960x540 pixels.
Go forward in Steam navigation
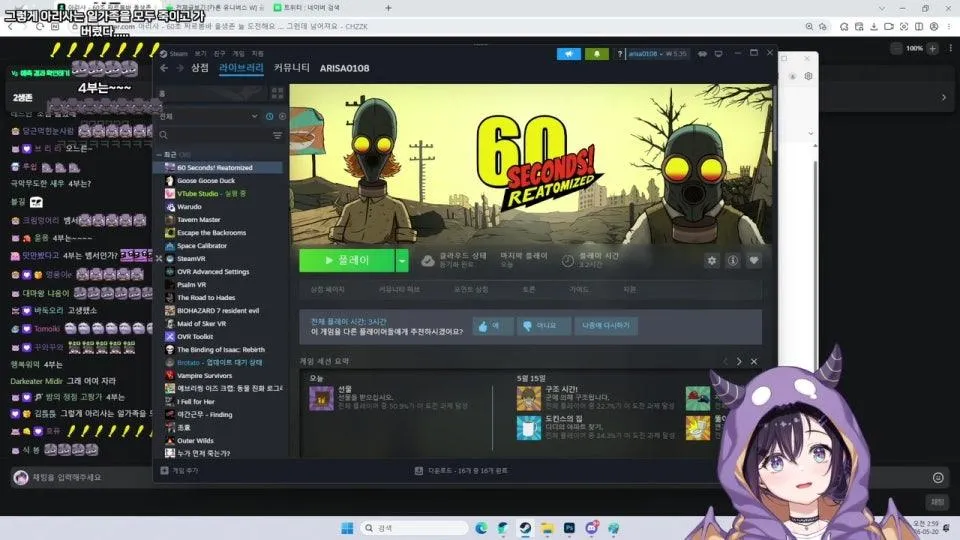point(179,68)
